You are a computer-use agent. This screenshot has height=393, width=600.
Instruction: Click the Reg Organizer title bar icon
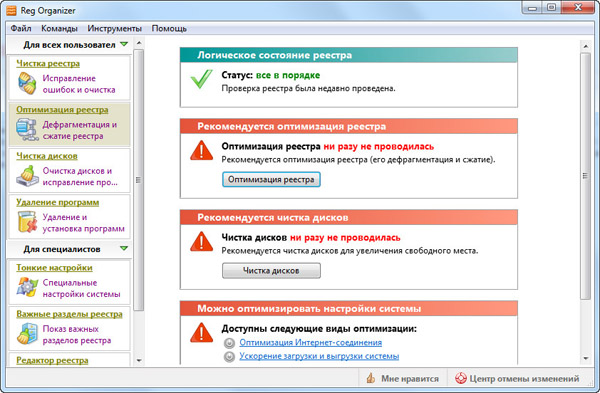[x=11, y=10]
